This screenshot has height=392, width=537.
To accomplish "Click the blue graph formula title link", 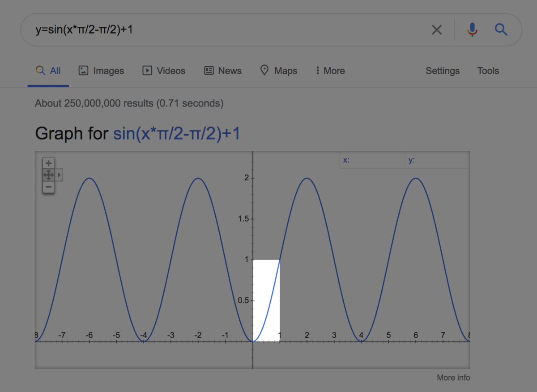I will [176, 133].
